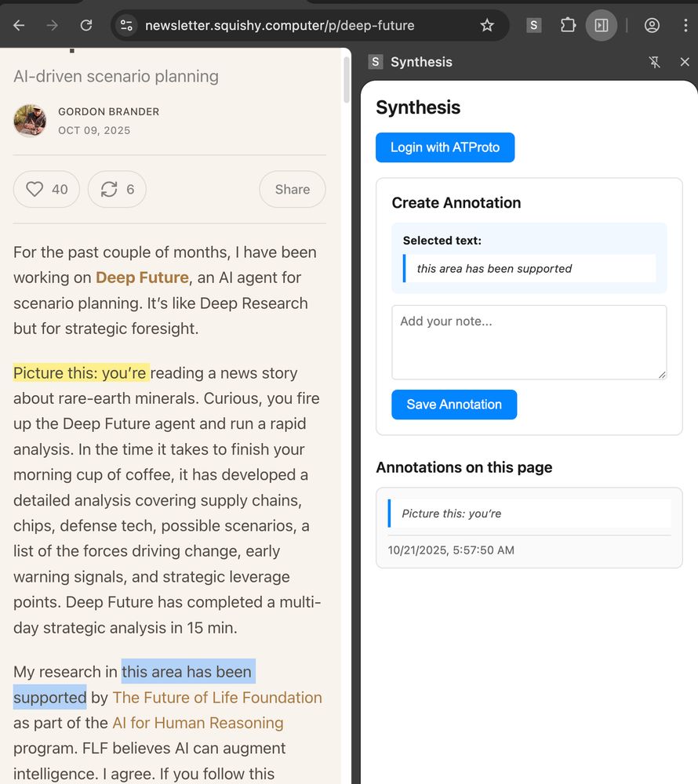Click the Share button
Image resolution: width=698 pixels, height=784 pixels.
(293, 189)
